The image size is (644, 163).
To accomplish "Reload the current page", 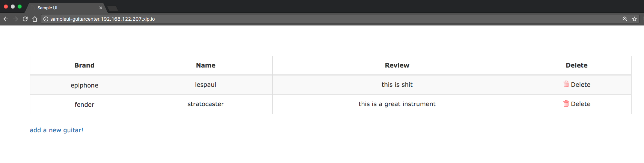I will [25, 19].
